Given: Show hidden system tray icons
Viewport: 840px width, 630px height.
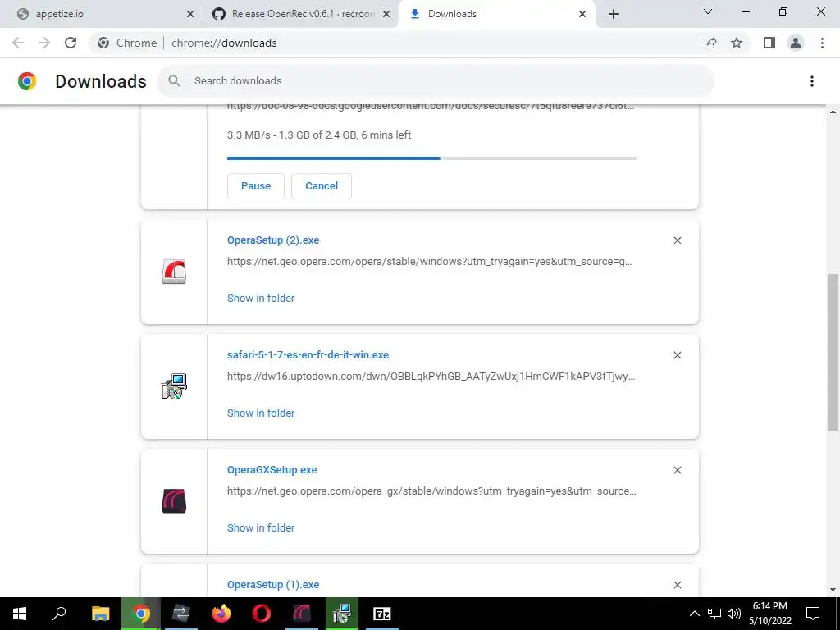Looking at the screenshot, I should click(694, 614).
